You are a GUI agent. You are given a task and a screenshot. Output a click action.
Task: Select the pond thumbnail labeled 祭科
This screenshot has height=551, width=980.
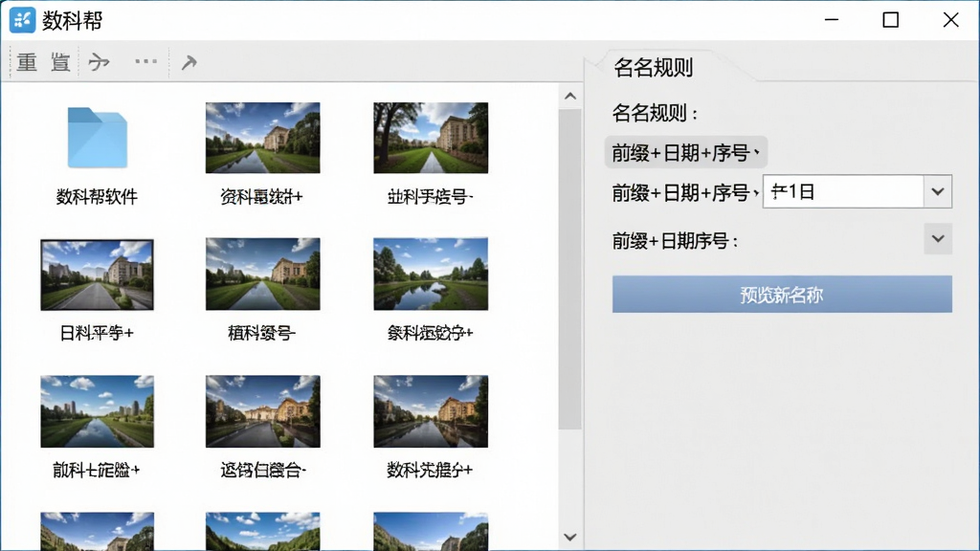pos(431,274)
